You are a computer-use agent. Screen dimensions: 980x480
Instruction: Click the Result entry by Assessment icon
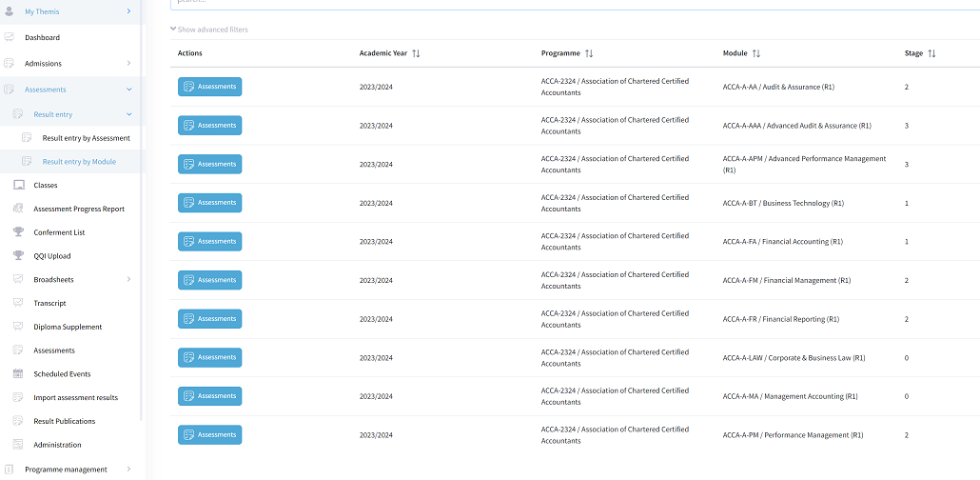click(27, 138)
